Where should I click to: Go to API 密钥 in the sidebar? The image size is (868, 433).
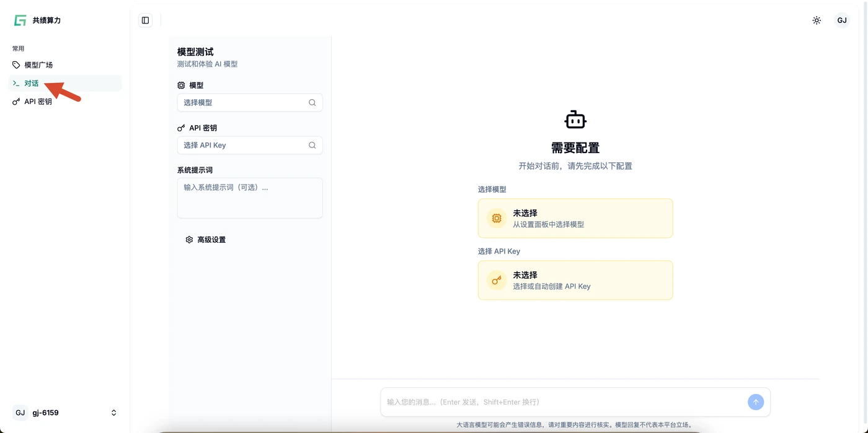point(64,102)
